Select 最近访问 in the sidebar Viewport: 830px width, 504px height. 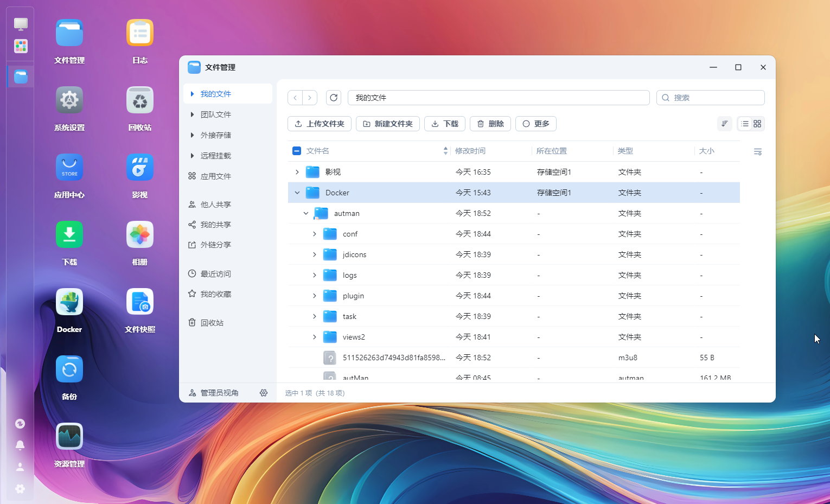[x=215, y=274]
